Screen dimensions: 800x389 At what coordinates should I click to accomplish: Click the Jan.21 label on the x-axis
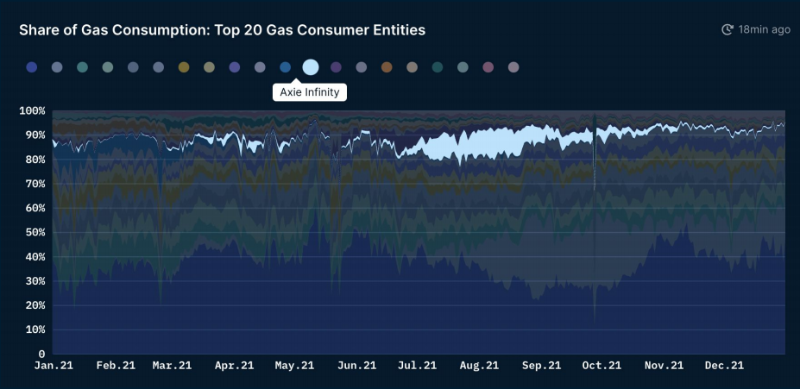coord(53,366)
